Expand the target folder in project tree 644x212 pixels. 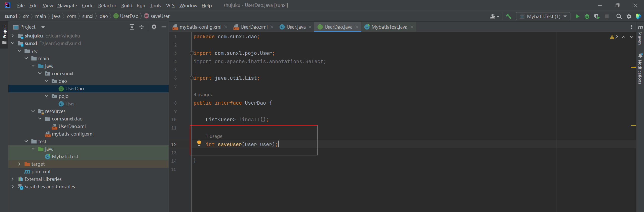click(19, 164)
